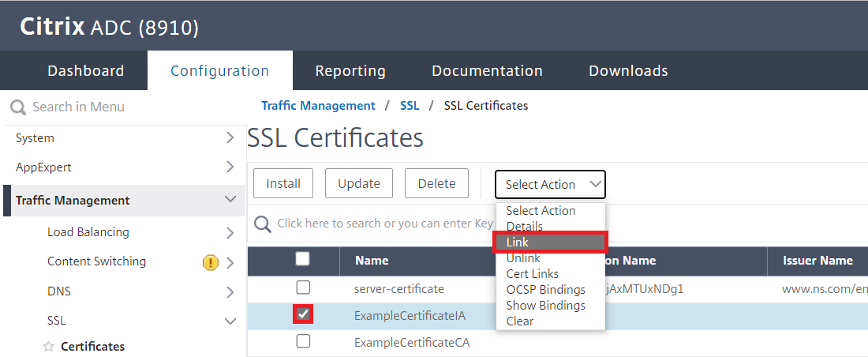Image resolution: width=868 pixels, height=357 pixels.
Task: Open the Select Action dropdown
Action: [550, 185]
